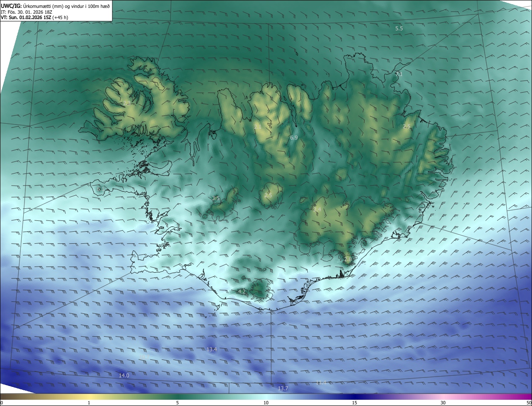Viewport: 532px width, 406px height.
Task: Click the 7.1 value label on the map
Action: click(x=399, y=74)
